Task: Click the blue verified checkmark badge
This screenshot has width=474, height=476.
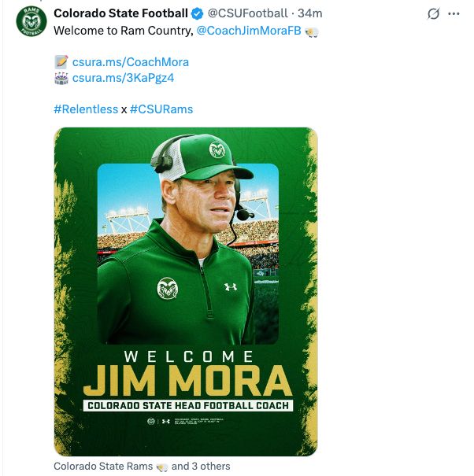Action: pyautogui.click(x=198, y=14)
